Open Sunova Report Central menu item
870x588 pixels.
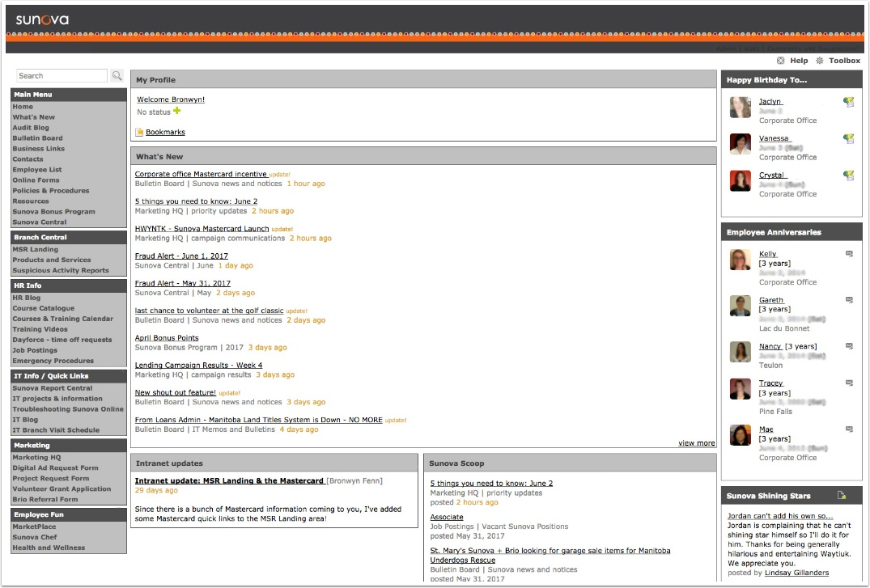[x=53, y=387]
